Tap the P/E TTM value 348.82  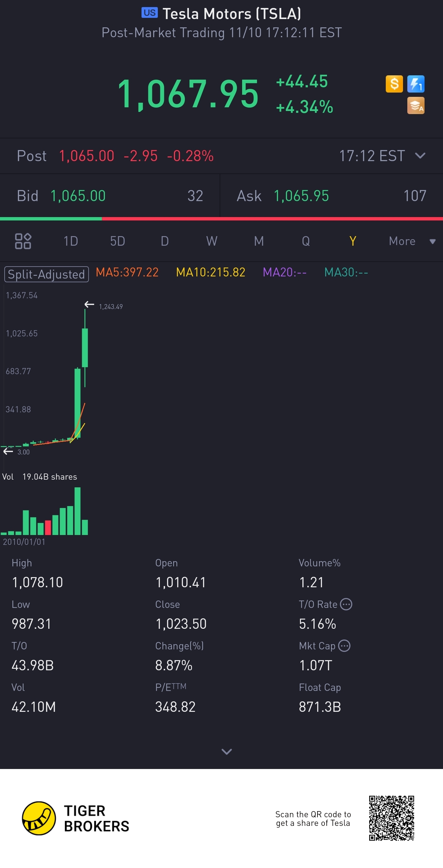(175, 707)
